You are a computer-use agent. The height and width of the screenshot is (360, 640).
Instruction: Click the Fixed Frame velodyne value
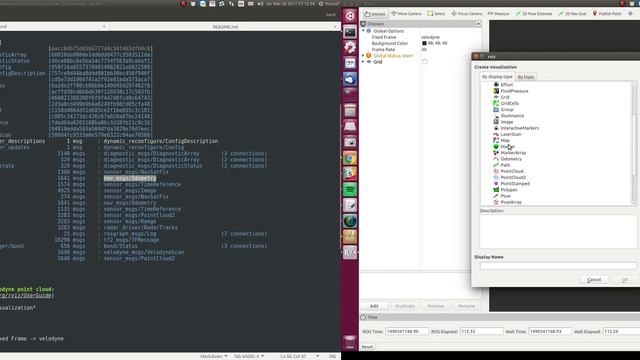click(430, 37)
